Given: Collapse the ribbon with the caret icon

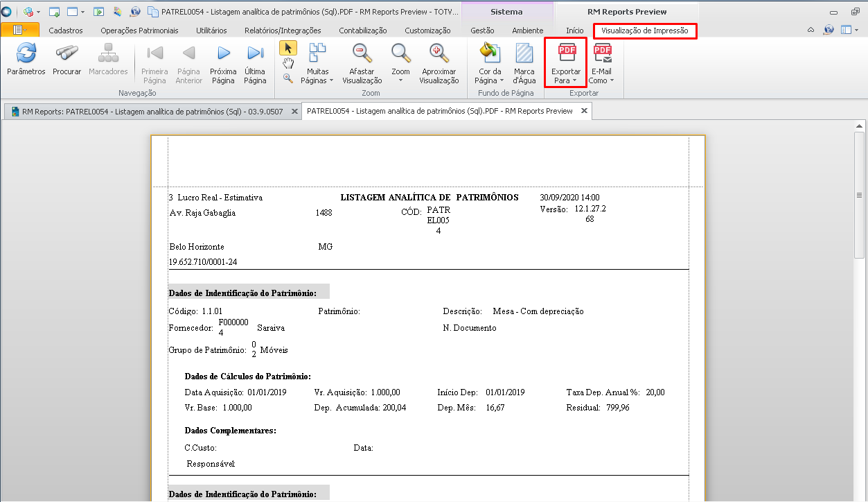Looking at the screenshot, I should (811, 30).
